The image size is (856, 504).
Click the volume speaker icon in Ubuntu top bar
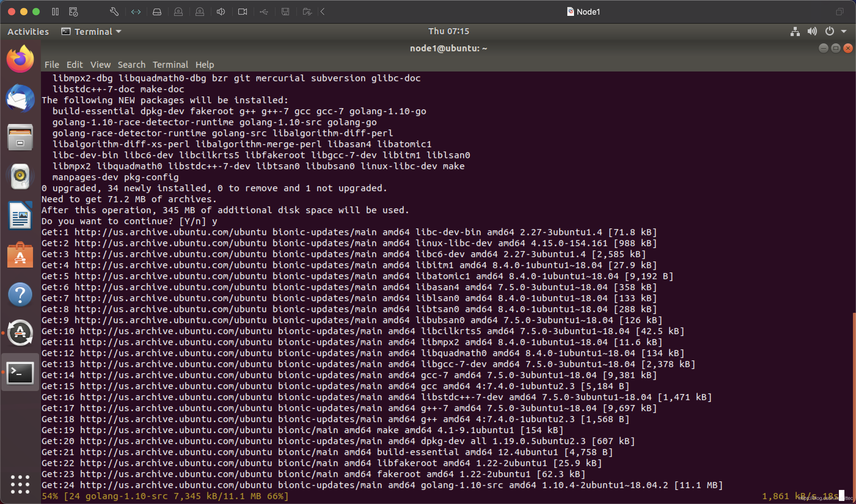click(x=812, y=31)
